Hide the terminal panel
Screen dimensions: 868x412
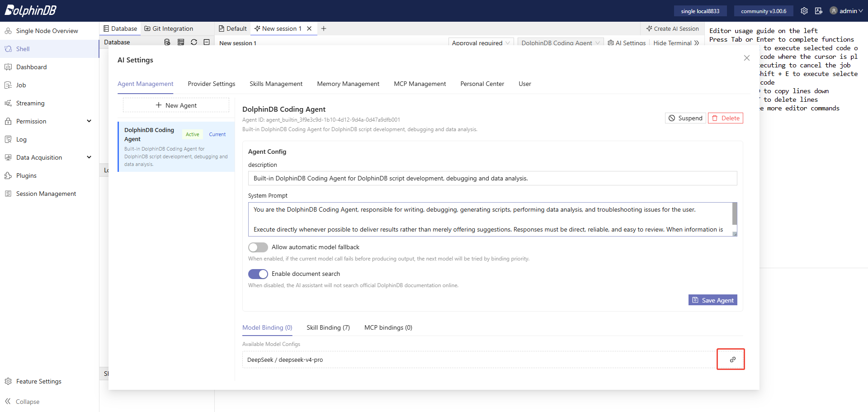pyautogui.click(x=676, y=43)
